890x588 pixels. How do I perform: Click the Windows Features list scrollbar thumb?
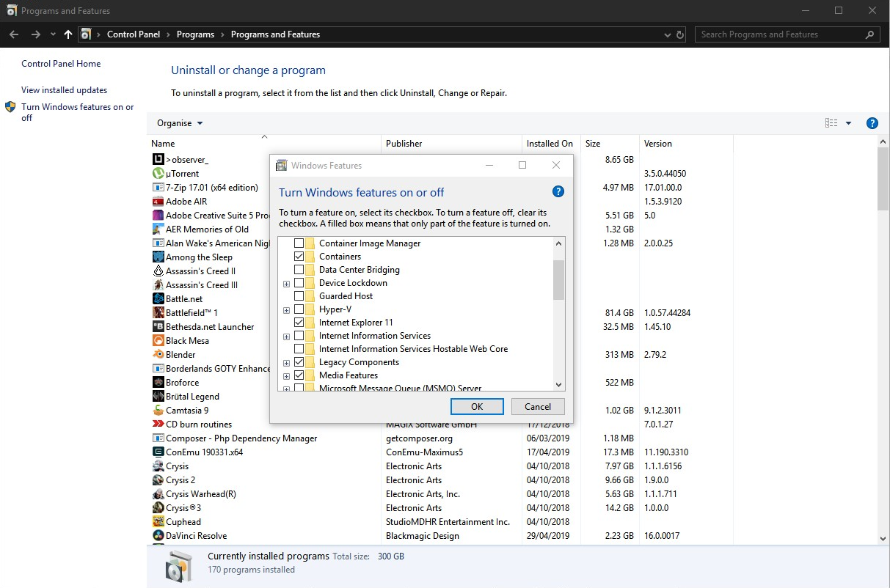558,280
